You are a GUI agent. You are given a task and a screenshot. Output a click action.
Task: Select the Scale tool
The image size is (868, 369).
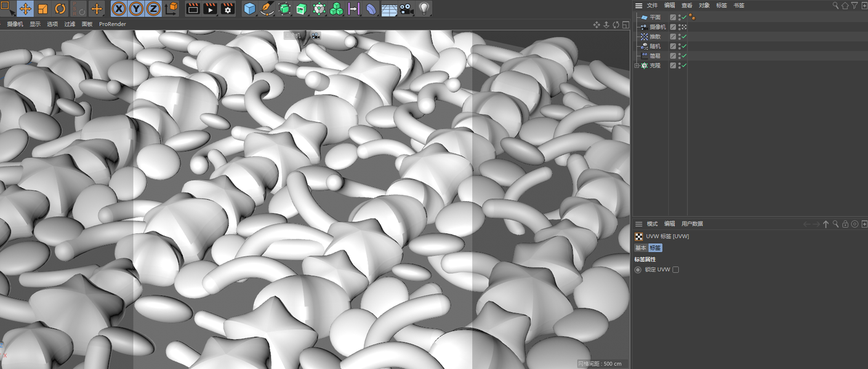pos(42,9)
